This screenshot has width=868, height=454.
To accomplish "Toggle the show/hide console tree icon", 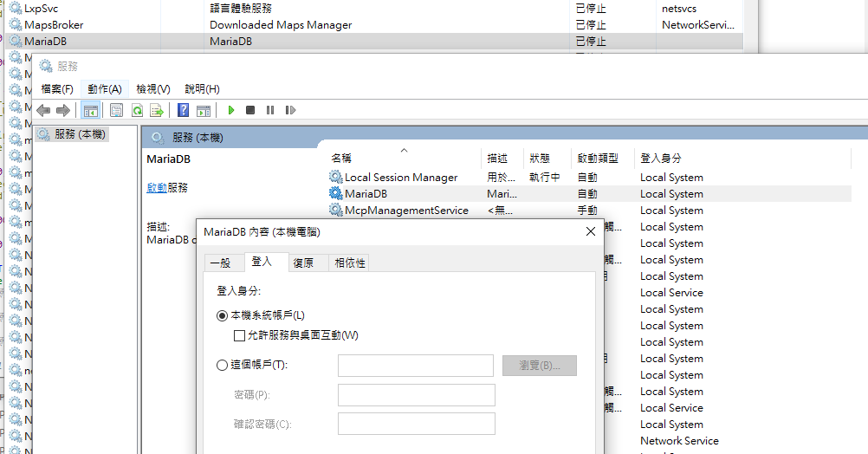I will [x=91, y=110].
